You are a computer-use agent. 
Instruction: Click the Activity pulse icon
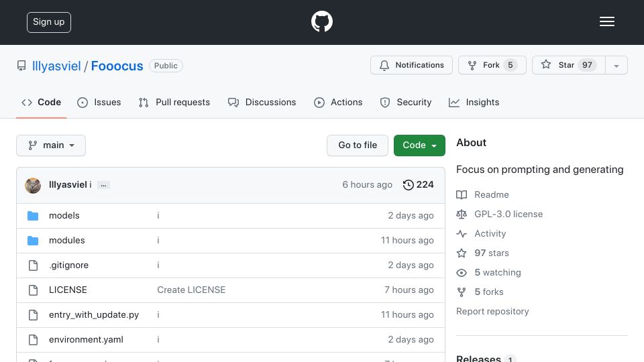click(x=462, y=233)
